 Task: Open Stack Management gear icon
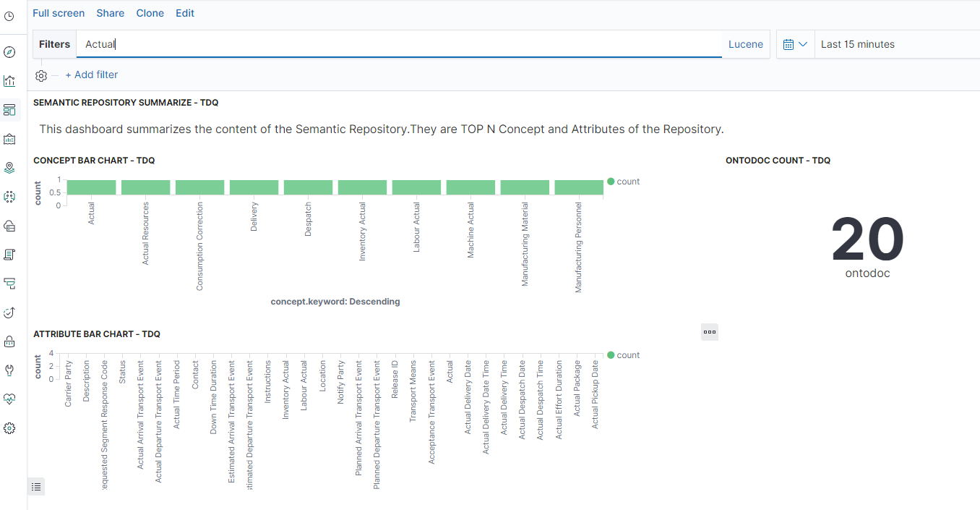pyautogui.click(x=10, y=428)
